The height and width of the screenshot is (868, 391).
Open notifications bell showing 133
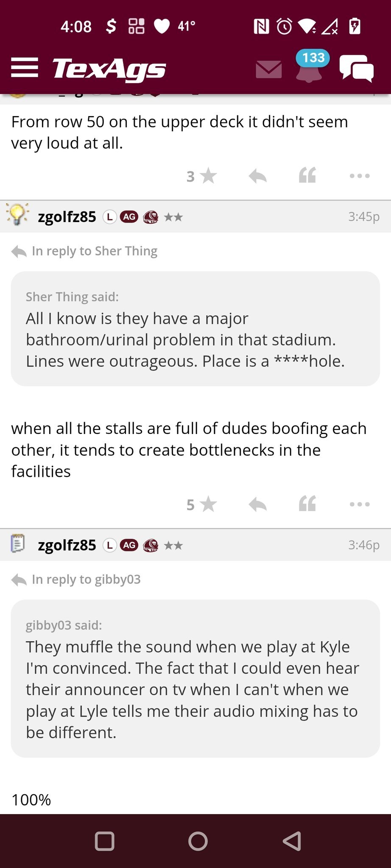pyautogui.click(x=309, y=68)
